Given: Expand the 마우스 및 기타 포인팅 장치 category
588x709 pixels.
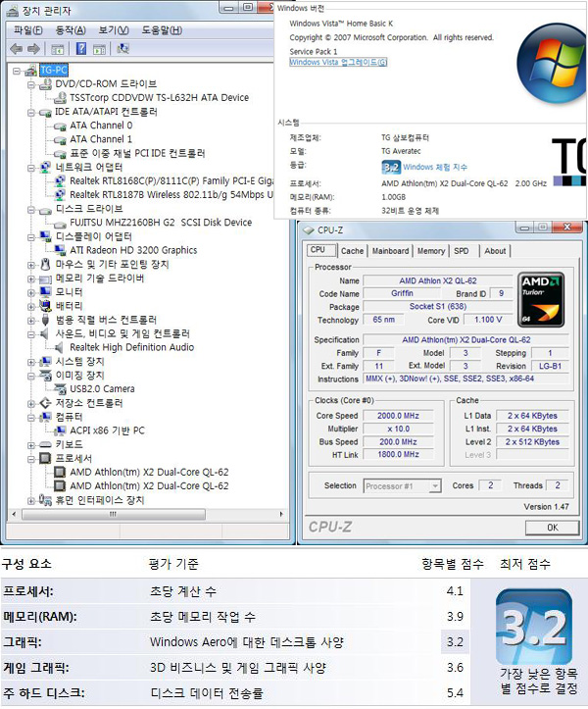Looking at the screenshot, I should pos(30,265).
